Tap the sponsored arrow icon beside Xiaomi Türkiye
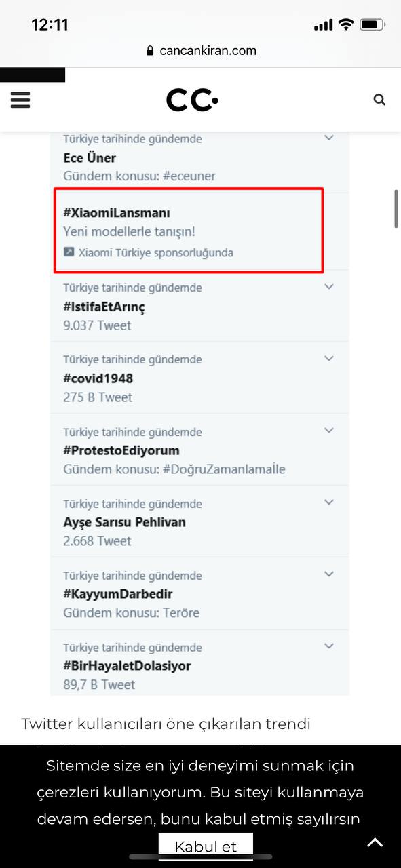Screen dimensions: 401x868 (69, 252)
